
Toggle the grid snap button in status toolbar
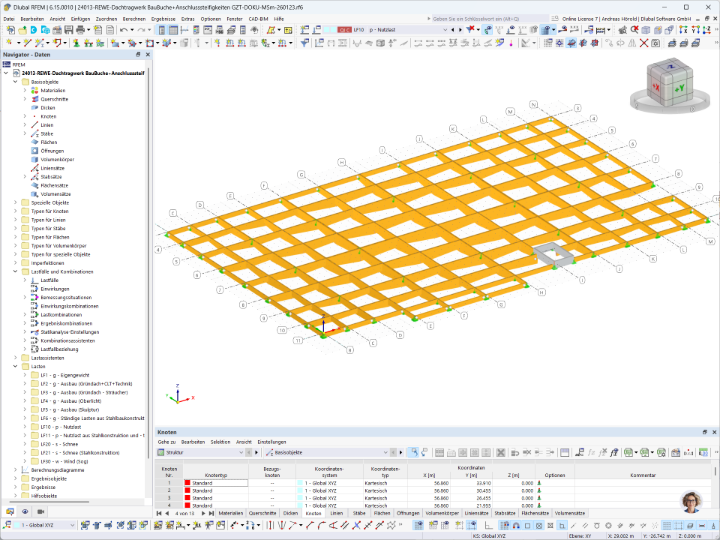point(505,525)
